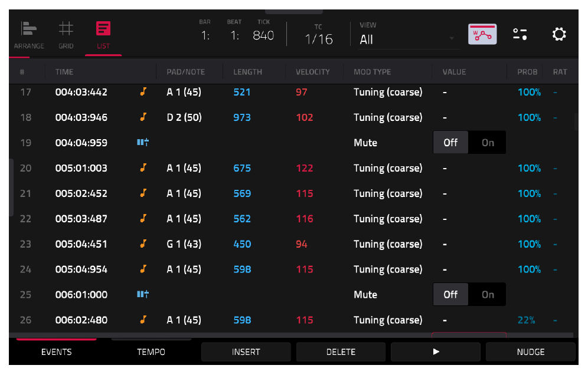Screen dimensions: 588x375
Task: Set Mute to On in row 19
Action: click(488, 142)
